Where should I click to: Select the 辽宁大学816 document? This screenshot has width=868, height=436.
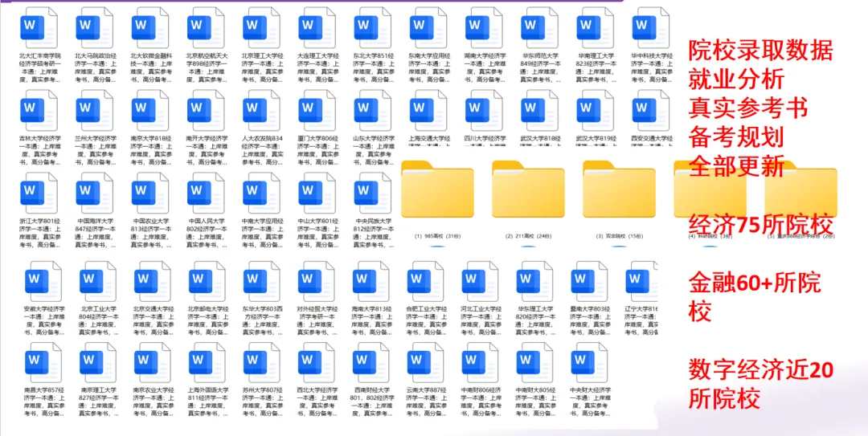pos(642,281)
